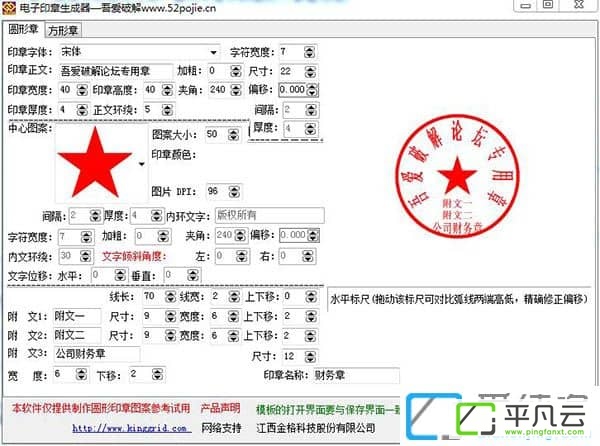Edit the 印章名称 field 财务章
Screen dimensions: 600x446
click(356, 375)
